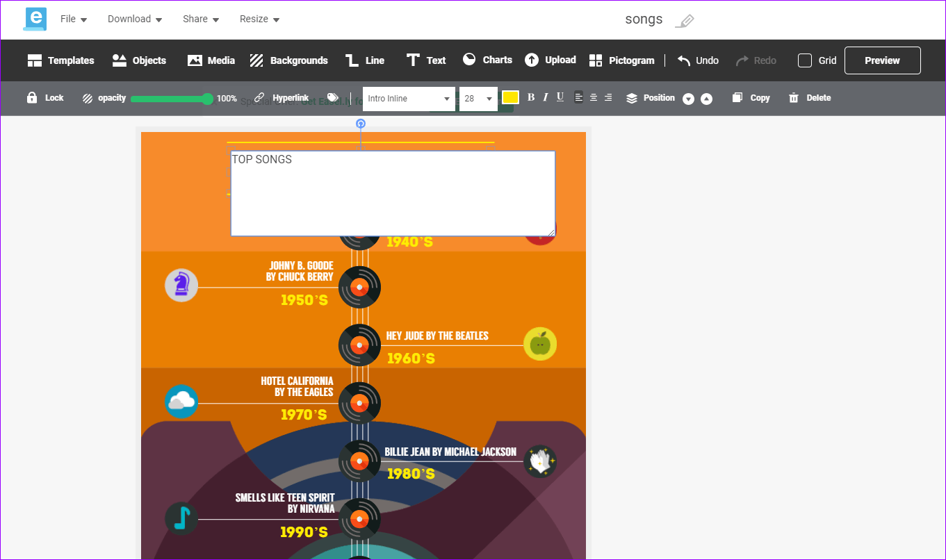This screenshot has height=560, width=946.
Task: Open the Charts panel
Action: pyautogui.click(x=487, y=60)
